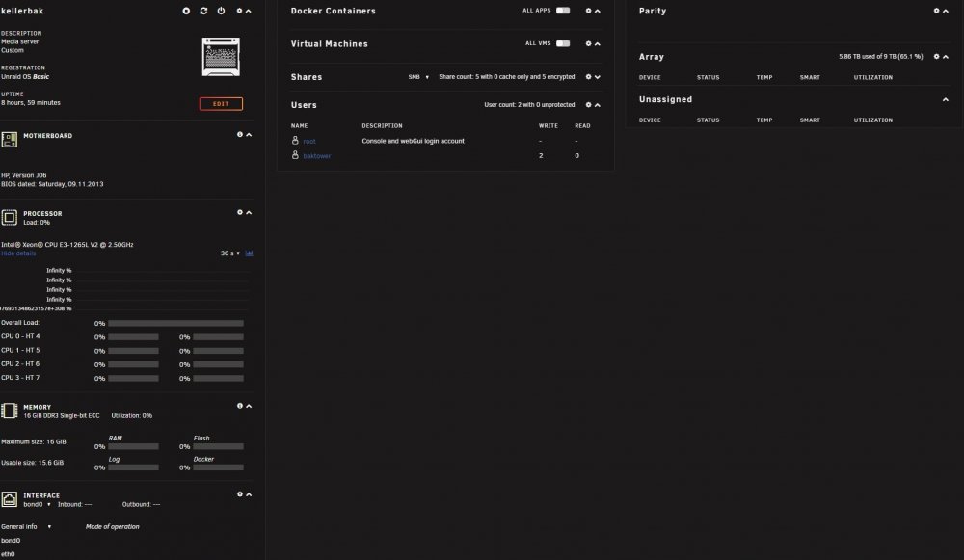Screen dimensions: 964x560
Task: Toggle the CPU chart icon
Action: pyautogui.click(x=249, y=253)
